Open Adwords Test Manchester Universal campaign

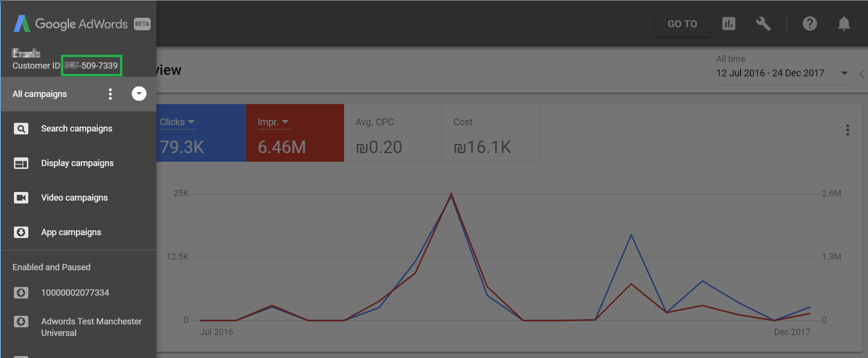click(x=91, y=327)
